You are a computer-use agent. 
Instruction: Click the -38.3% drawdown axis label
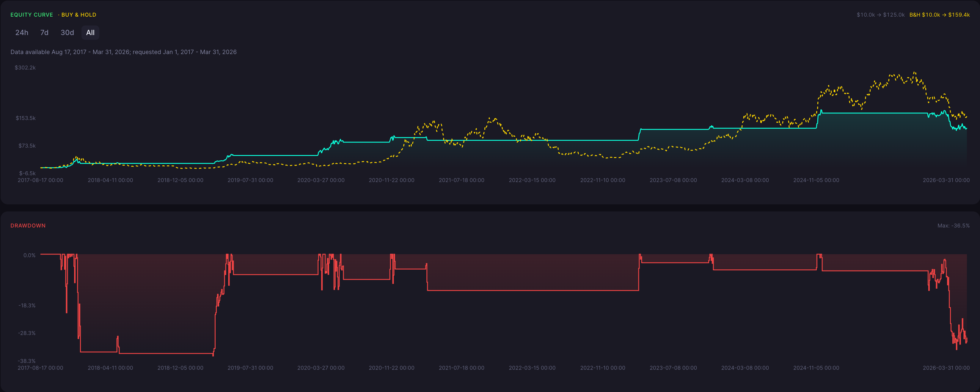tap(27, 361)
